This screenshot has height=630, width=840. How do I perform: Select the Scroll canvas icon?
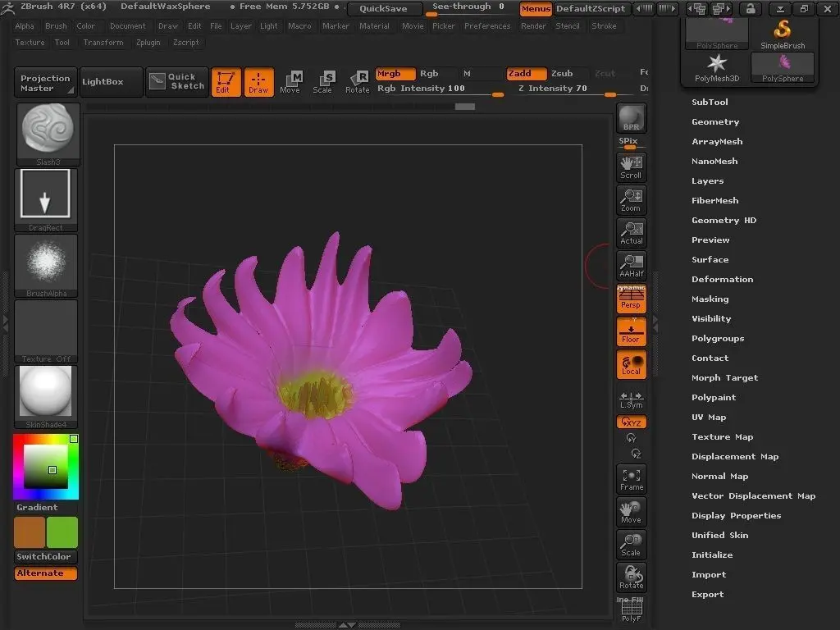pos(631,167)
